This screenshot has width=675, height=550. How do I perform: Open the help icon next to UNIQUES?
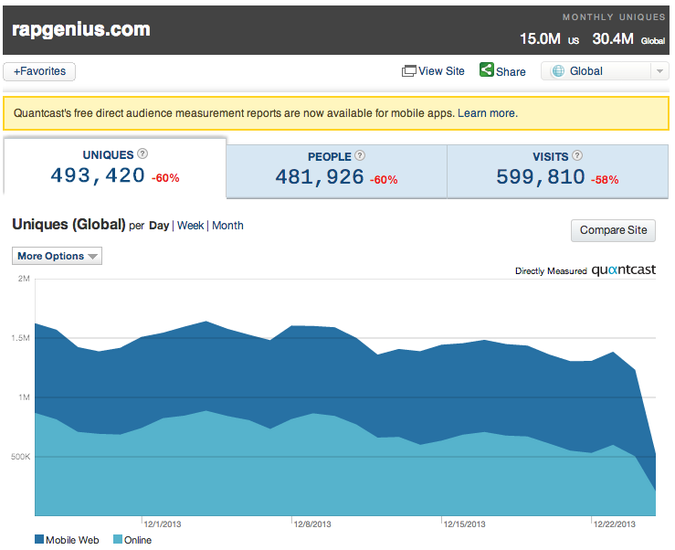(142, 154)
